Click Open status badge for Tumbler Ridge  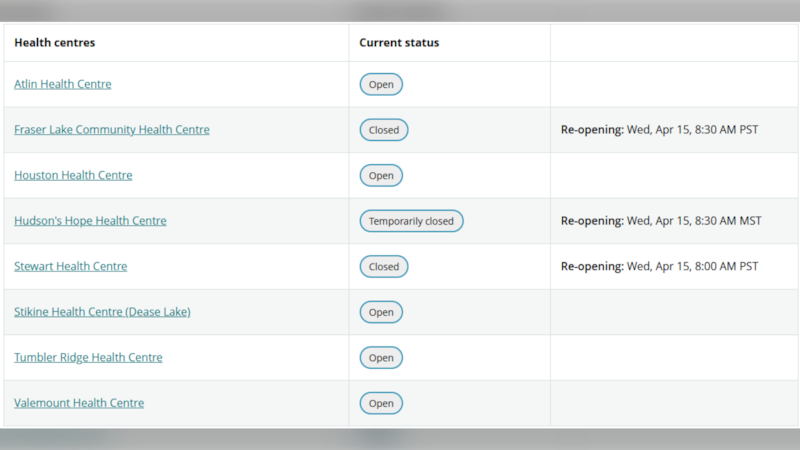(381, 358)
